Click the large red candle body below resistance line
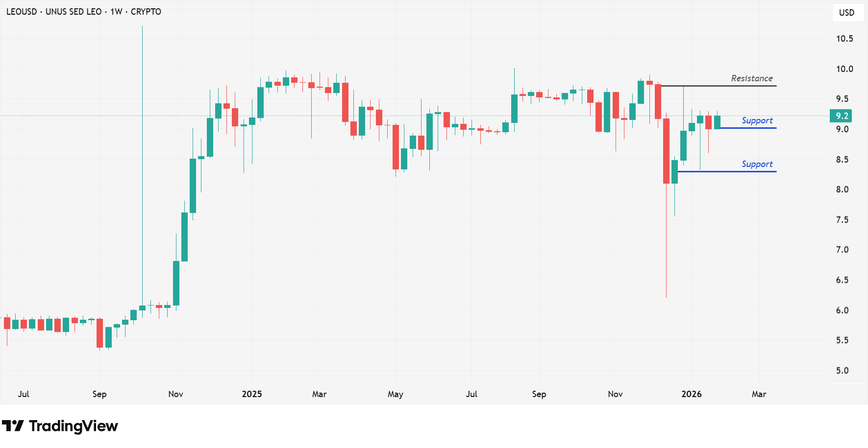Viewport: 868px width, 448px height. [x=666, y=151]
